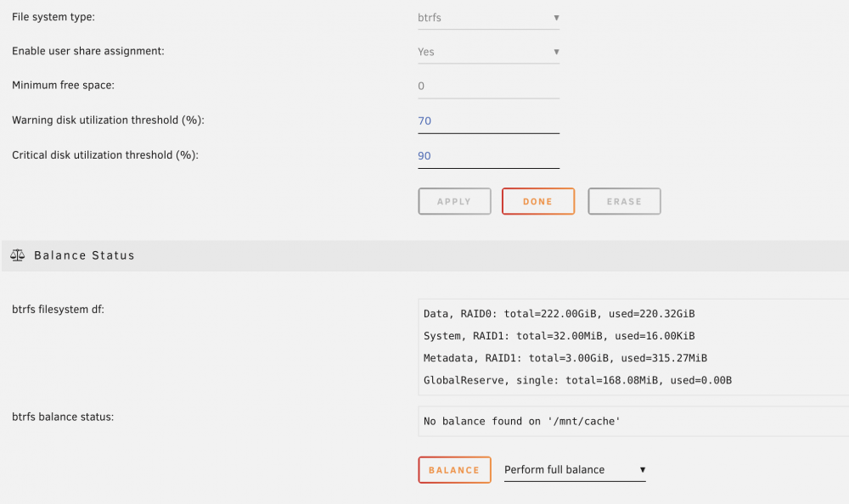The width and height of the screenshot is (849, 504).
Task: Click the 'btrfs balance status:' label
Action: 63,417
